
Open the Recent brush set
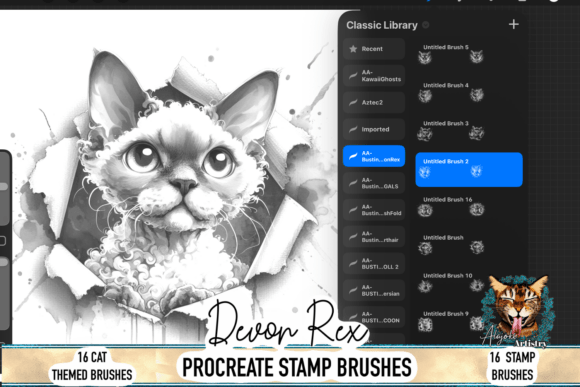pyautogui.click(x=374, y=49)
